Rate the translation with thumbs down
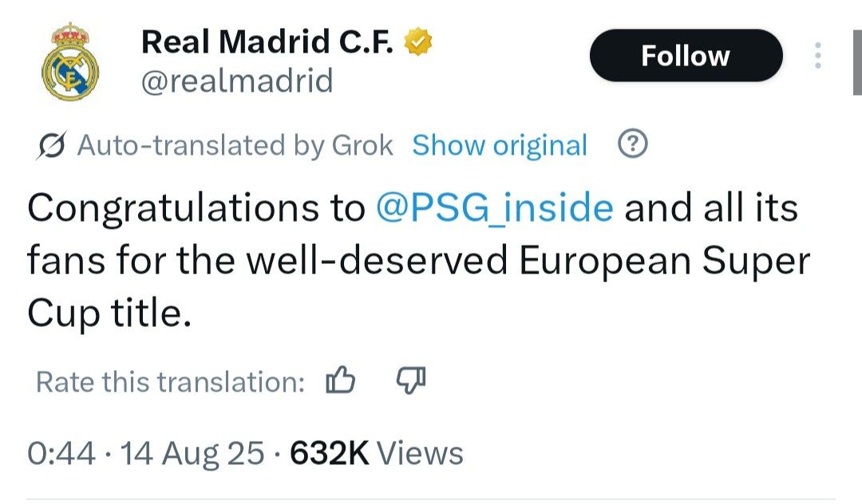This screenshot has width=862, height=504. click(411, 381)
